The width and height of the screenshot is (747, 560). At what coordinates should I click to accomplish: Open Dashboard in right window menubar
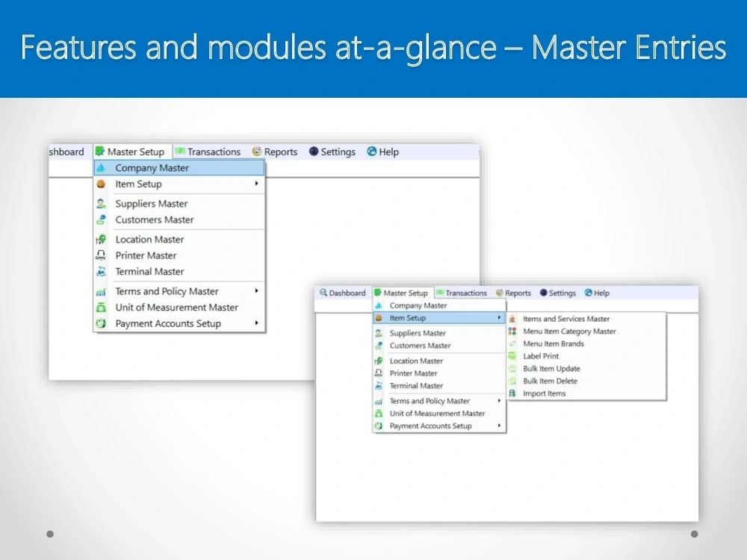point(343,293)
